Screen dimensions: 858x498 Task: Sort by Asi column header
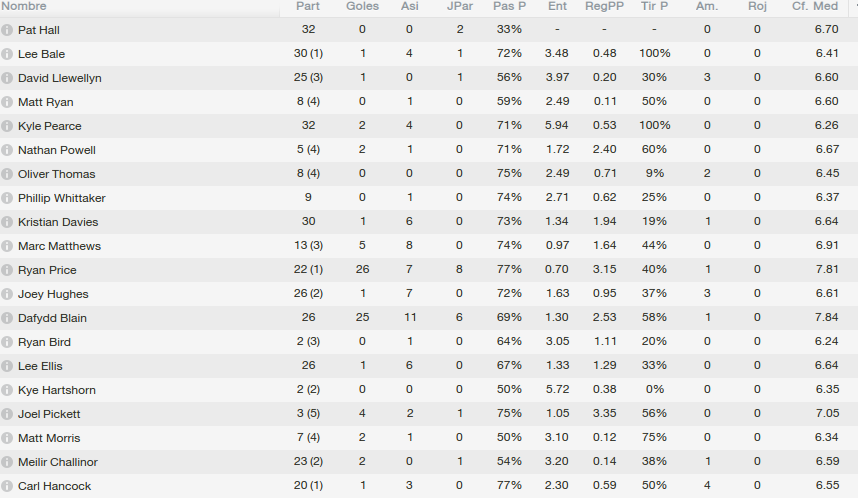[409, 6]
